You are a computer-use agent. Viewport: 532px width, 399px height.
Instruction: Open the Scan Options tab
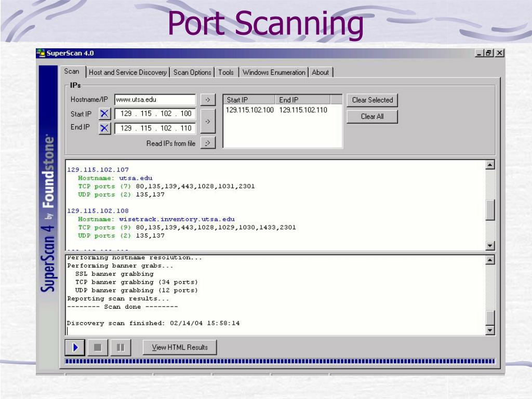(x=192, y=72)
